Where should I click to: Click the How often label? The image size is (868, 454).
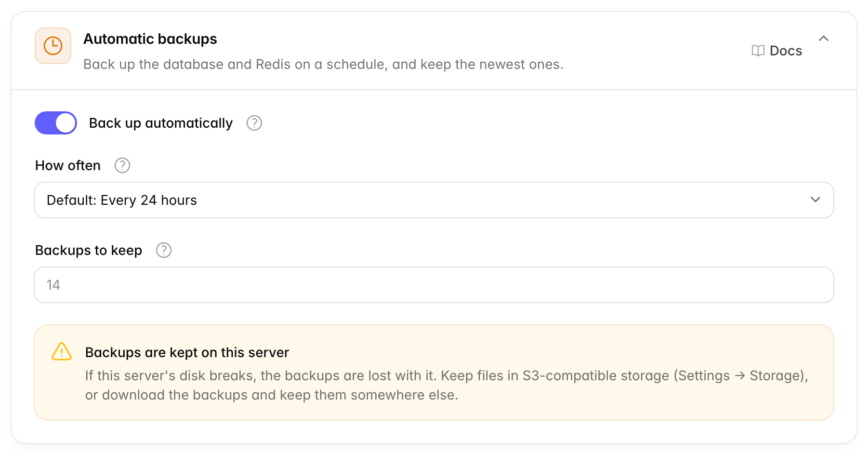(x=68, y=165)
